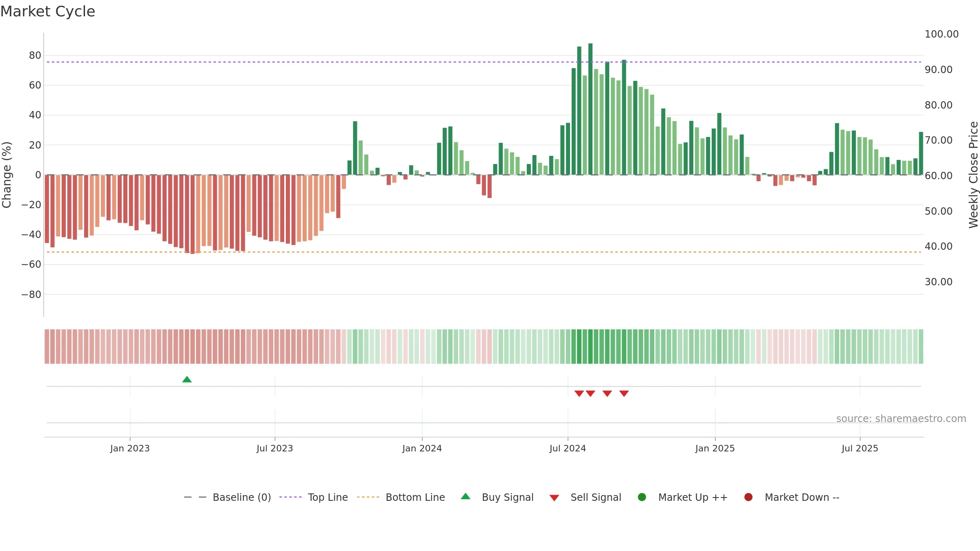Click the source: sharemaestro.com text
The image size is (980, 551).
[901, 419]
